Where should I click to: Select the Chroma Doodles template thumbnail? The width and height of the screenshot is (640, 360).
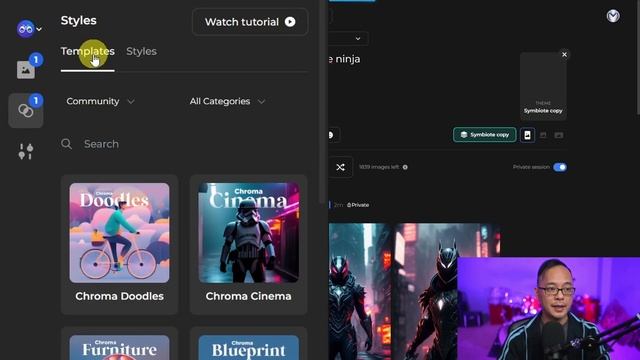119,233
